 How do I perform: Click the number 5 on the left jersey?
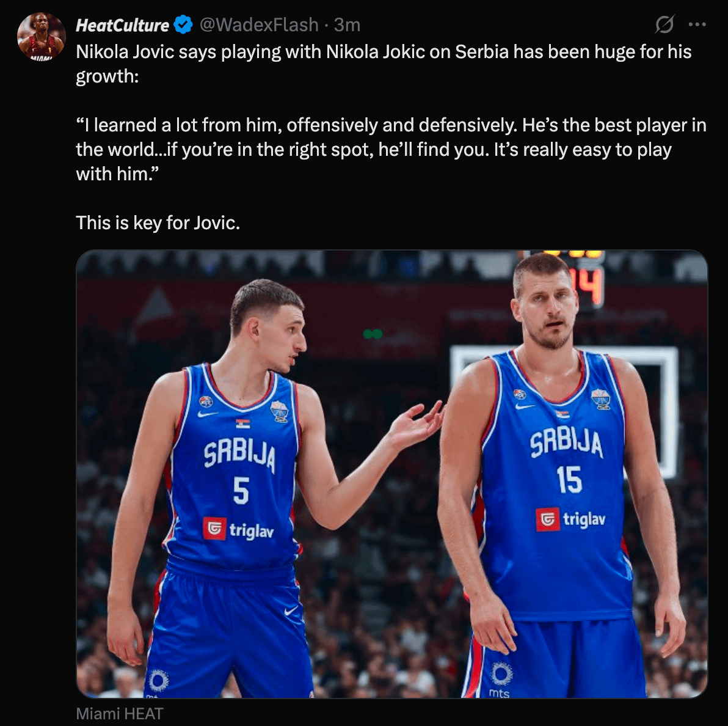point(241,490)
